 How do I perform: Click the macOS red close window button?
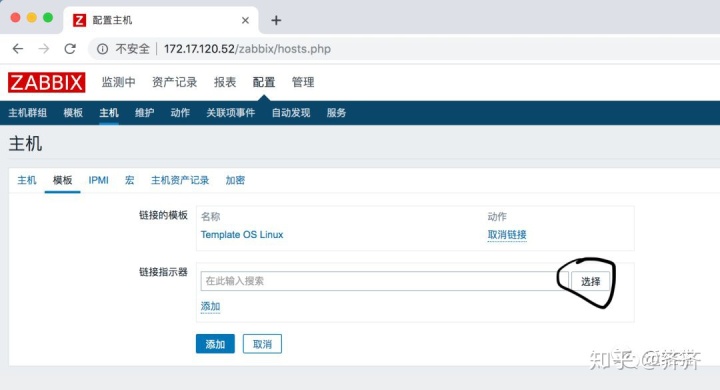[x=15, y=17]
